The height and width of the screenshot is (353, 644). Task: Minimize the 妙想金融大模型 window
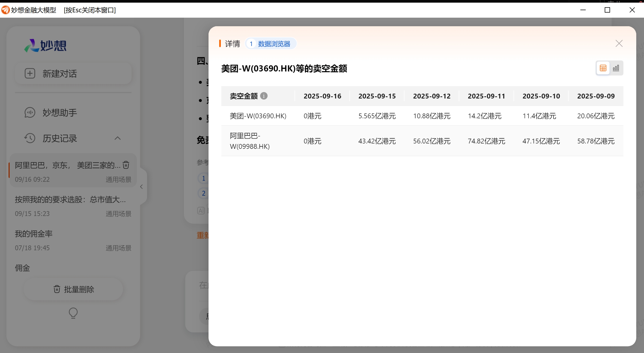[583, 10]
